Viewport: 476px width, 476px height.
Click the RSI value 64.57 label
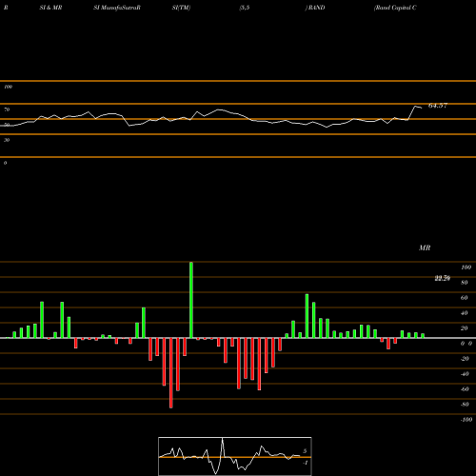coord(438,106)
